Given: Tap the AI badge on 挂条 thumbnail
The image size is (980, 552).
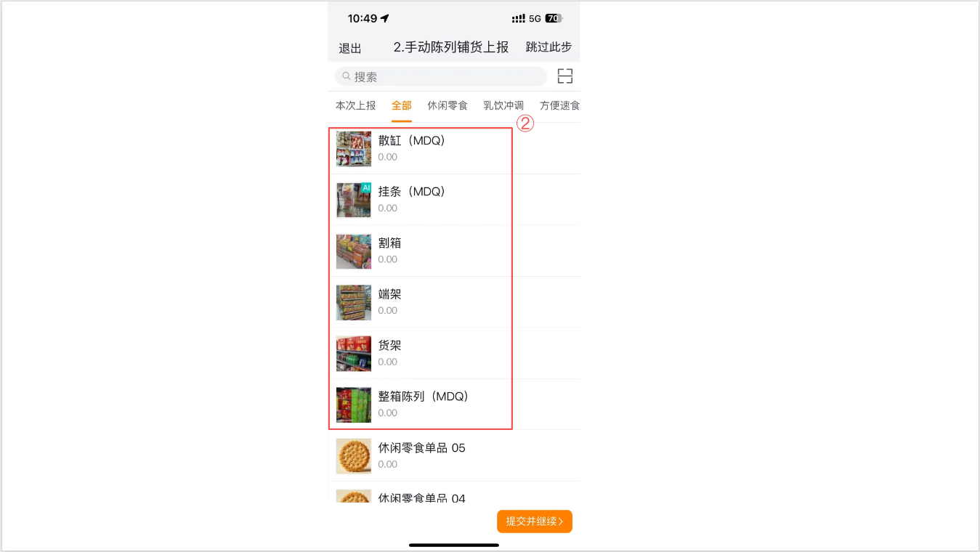Looking at the screenshot, I should click(x=366, y=187).
